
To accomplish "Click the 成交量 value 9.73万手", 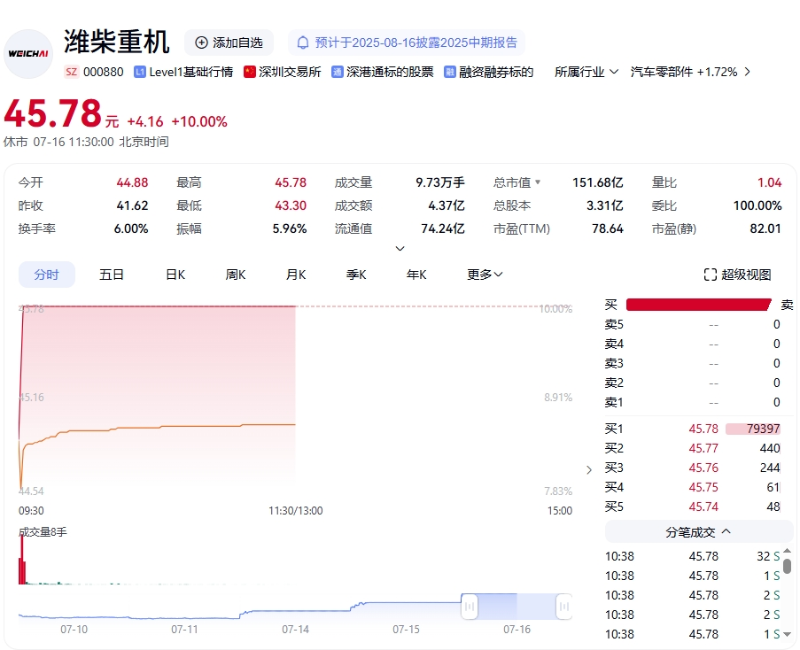I will tap(440, 183).
